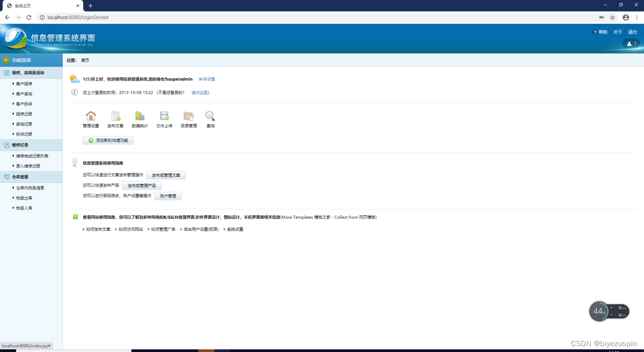The image size is (644, 352).
Task: Click the 发布或管理文章 button
Action: tap(166, 175)
